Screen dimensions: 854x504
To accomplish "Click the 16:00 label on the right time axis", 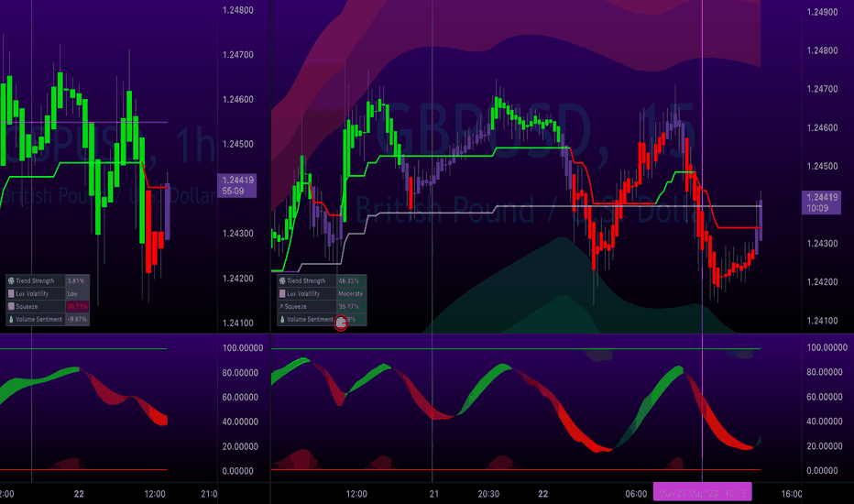I will [x=792, y=494].
